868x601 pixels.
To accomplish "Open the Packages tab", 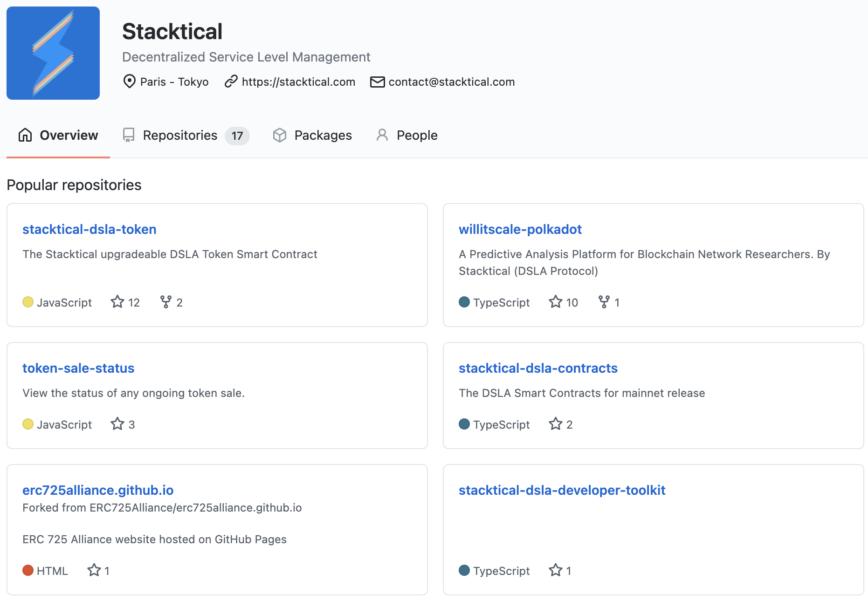I will point(312,135).
